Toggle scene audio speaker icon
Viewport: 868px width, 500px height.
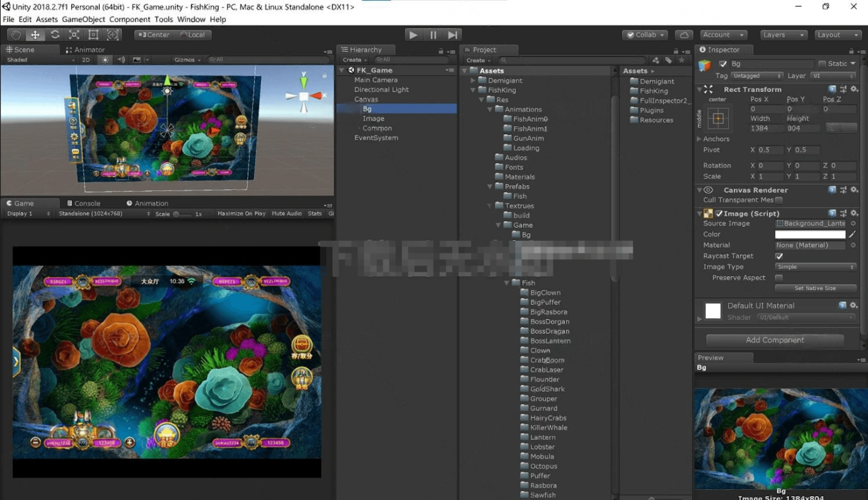tap(121, 60)
